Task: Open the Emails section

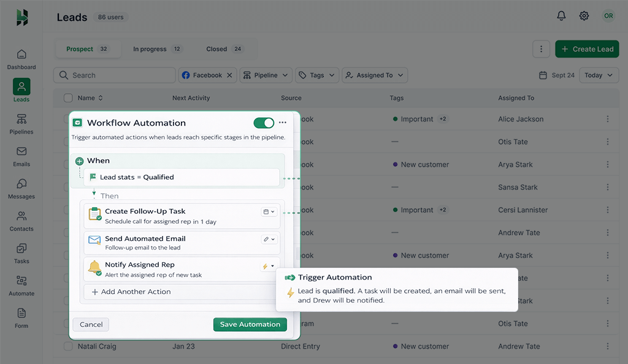Action: tap(21, 156)
